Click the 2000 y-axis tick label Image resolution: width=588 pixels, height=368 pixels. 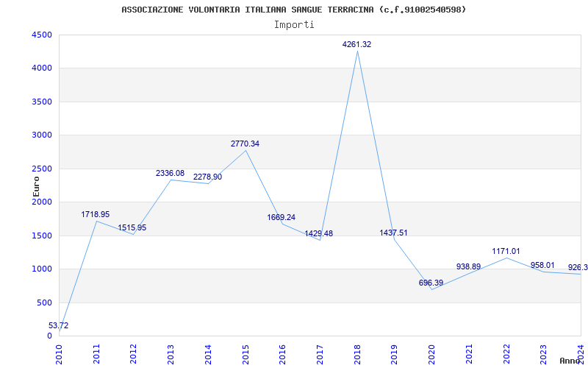pos(42,202)
